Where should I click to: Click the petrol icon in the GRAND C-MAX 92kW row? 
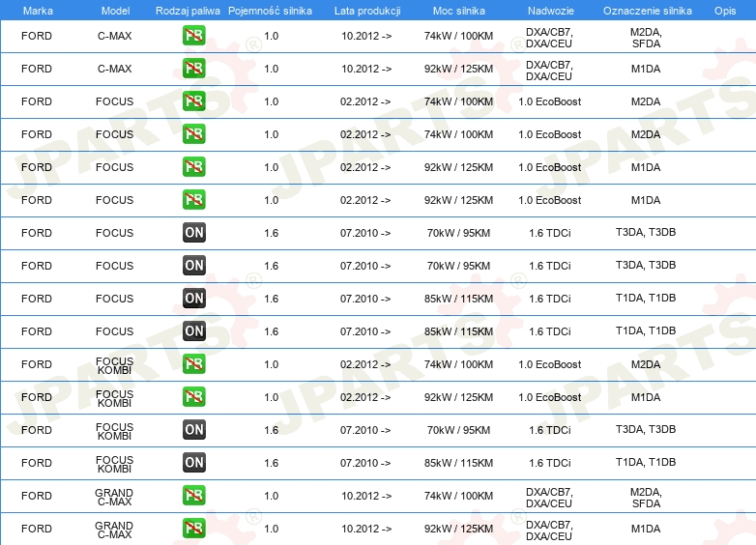[193, 529]
